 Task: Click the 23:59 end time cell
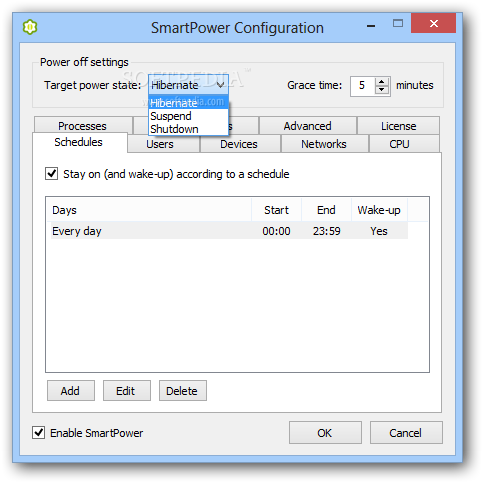pos(327,231)
